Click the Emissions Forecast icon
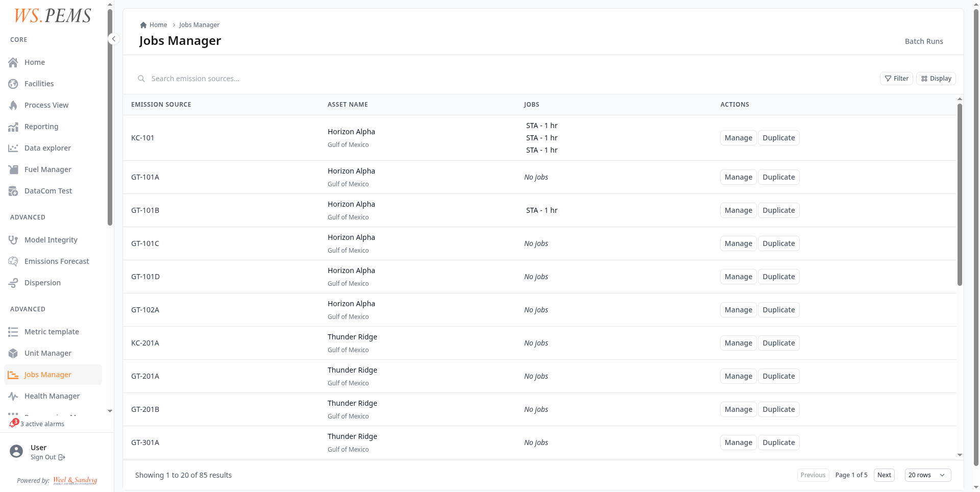This screenshot has width=980, height=492. [13, 261]
